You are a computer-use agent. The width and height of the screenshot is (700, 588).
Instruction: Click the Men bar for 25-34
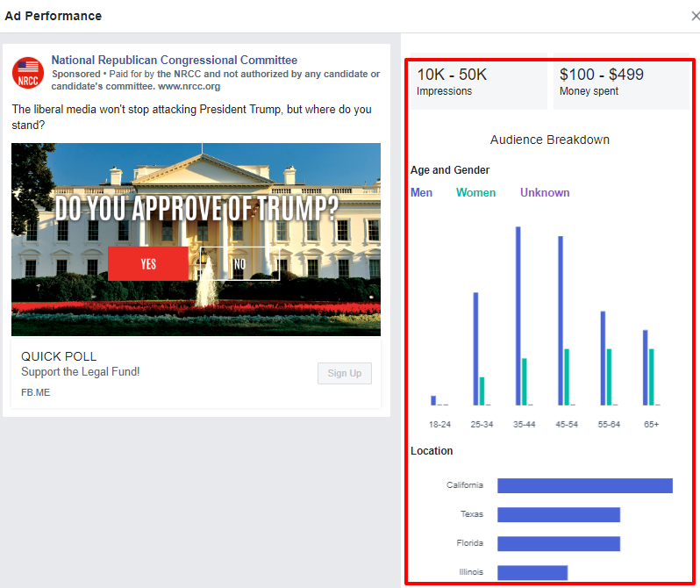(x=476, y=349)
